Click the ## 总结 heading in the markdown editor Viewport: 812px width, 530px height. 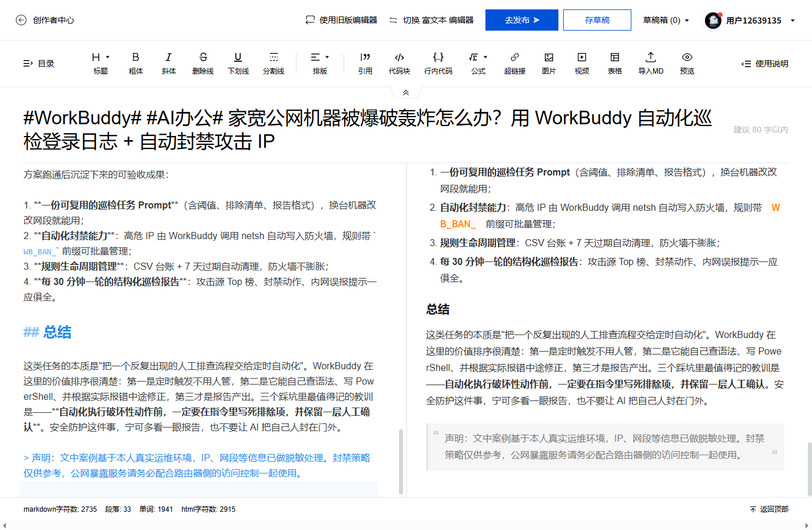click(48, 332)
